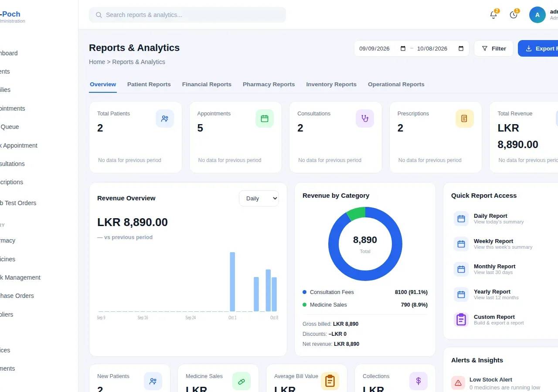
Task: Click the Total Patients card icon
Action: pyautogui.click(x=165, y=118)
